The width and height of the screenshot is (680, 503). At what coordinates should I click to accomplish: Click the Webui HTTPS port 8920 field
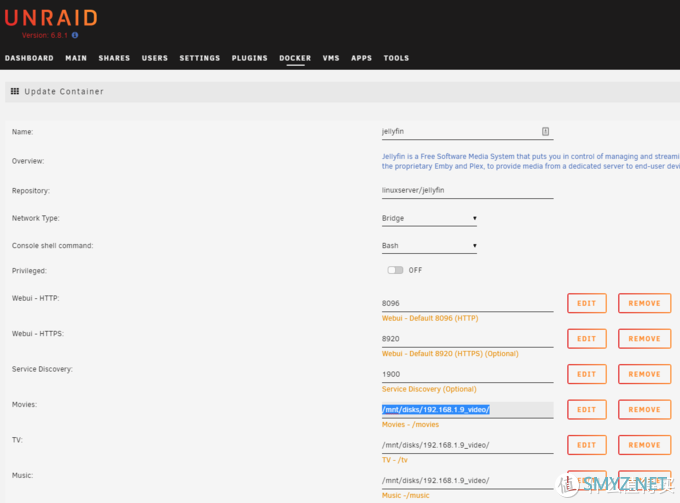pyautogui.click(x=468, y=339)
